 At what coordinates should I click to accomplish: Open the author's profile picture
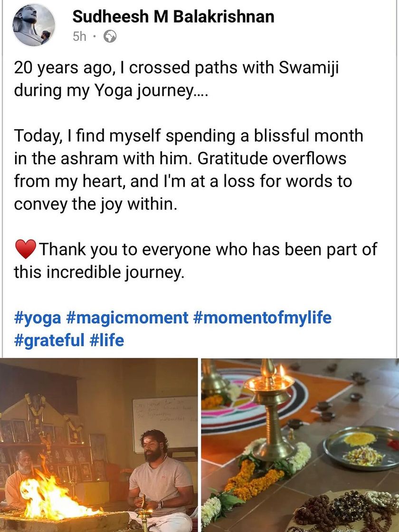34,25
